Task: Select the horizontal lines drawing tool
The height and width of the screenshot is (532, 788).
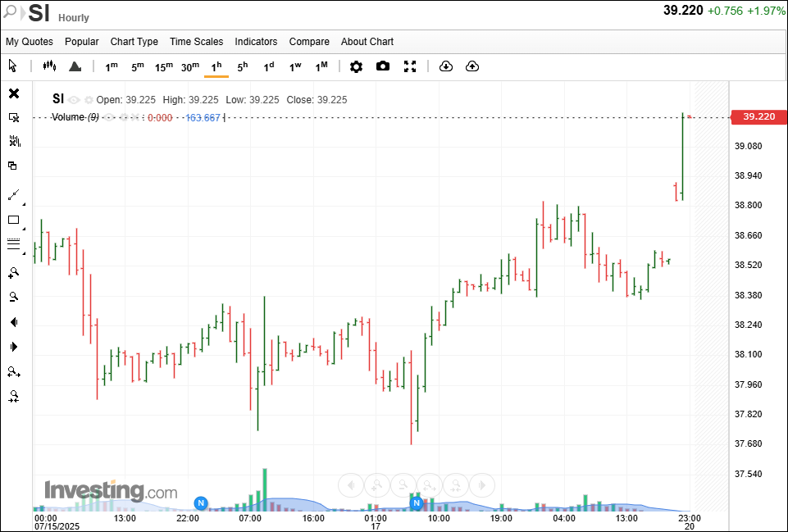Action: 14,244
